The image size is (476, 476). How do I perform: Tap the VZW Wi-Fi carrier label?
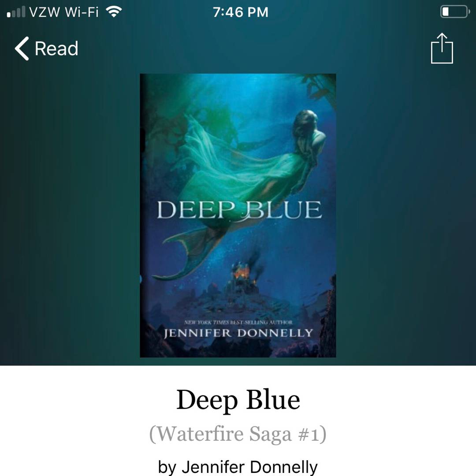(64, 12)
